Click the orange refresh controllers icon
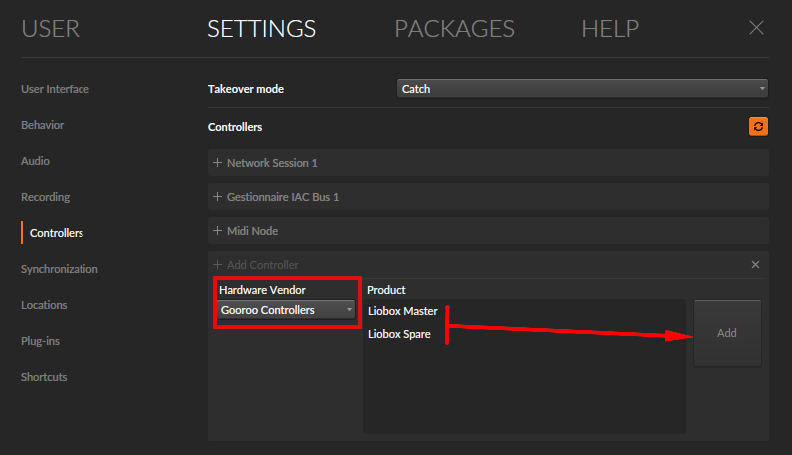Image resolution: width=792 pixels, height=455 pixels. pyautogui.click(x=758, y=127)
